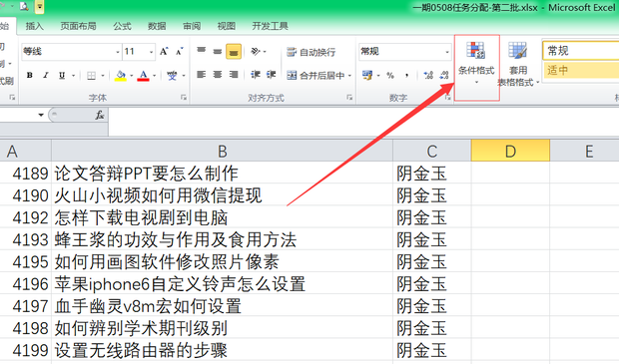Increase decimal places
619x364 pixels.
click(428, 75)
